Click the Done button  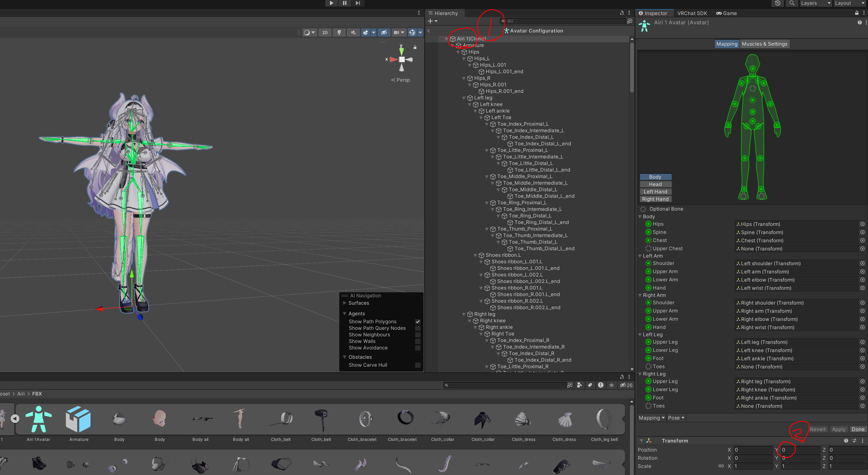858,429
